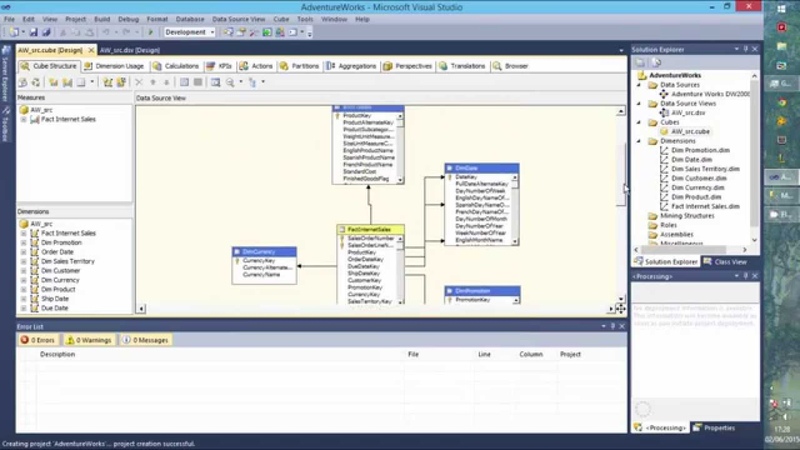
Task: Open the Format menu
Action: click(x=157, y=19)
